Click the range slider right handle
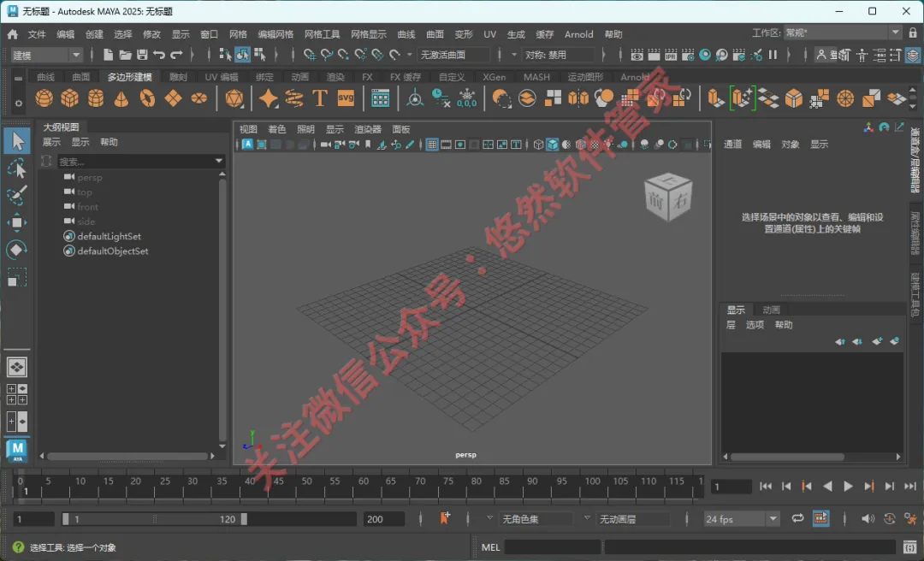This screenshot has width=924, height=561. (x=244, y=519)
